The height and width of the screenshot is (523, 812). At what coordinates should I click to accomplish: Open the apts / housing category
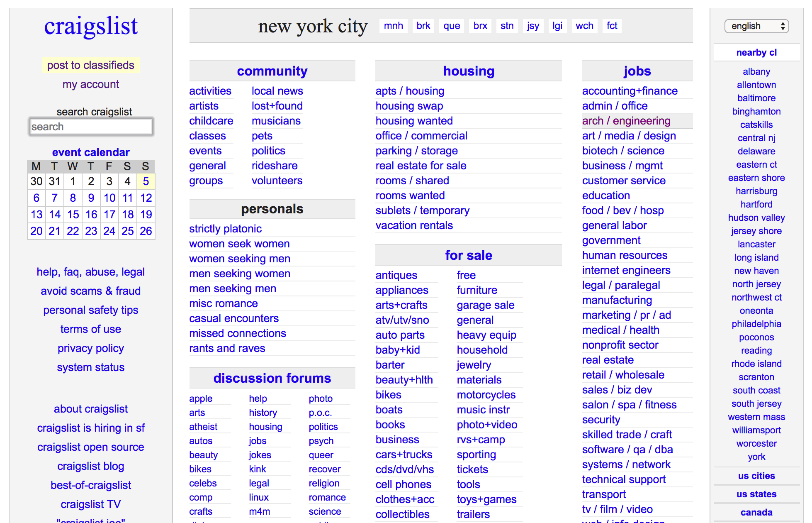coord(410,91)
